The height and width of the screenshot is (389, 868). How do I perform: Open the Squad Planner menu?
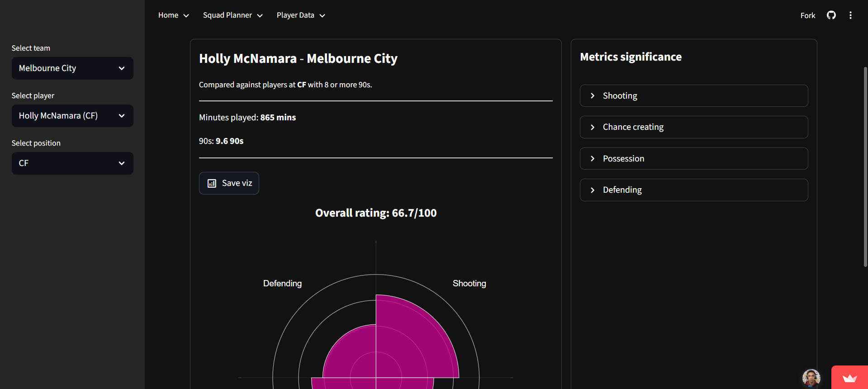[232, 15]
